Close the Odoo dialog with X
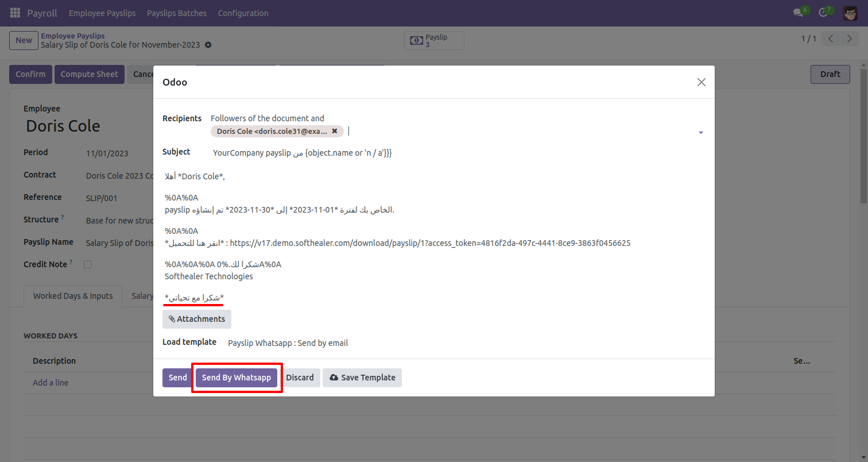 click(701, 82)
